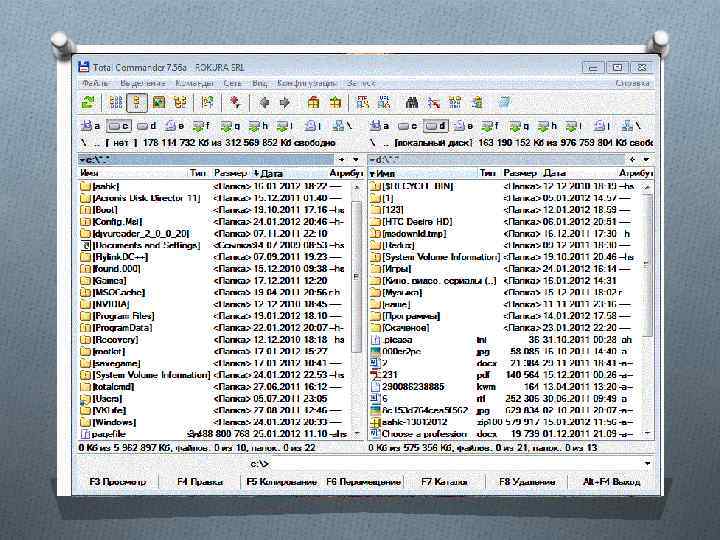Screen dimensions: 720x540
Task: Click left panel scroll-down arrow
Action: click(x=357, y=433)
